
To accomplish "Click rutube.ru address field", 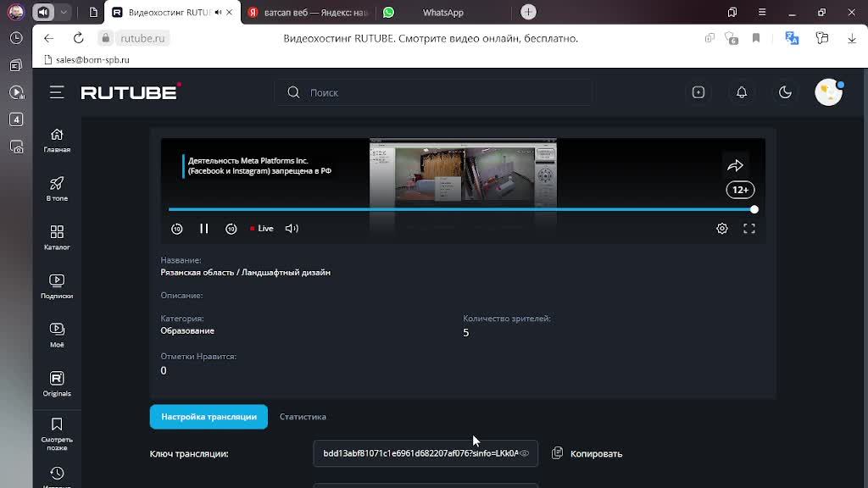I will point(142,38).
